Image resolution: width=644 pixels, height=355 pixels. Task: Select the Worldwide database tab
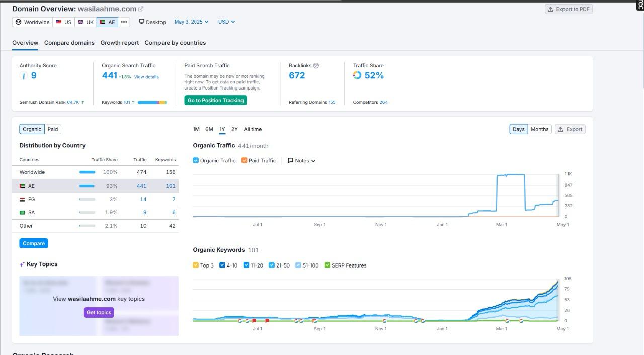click(x=33, y=22)
